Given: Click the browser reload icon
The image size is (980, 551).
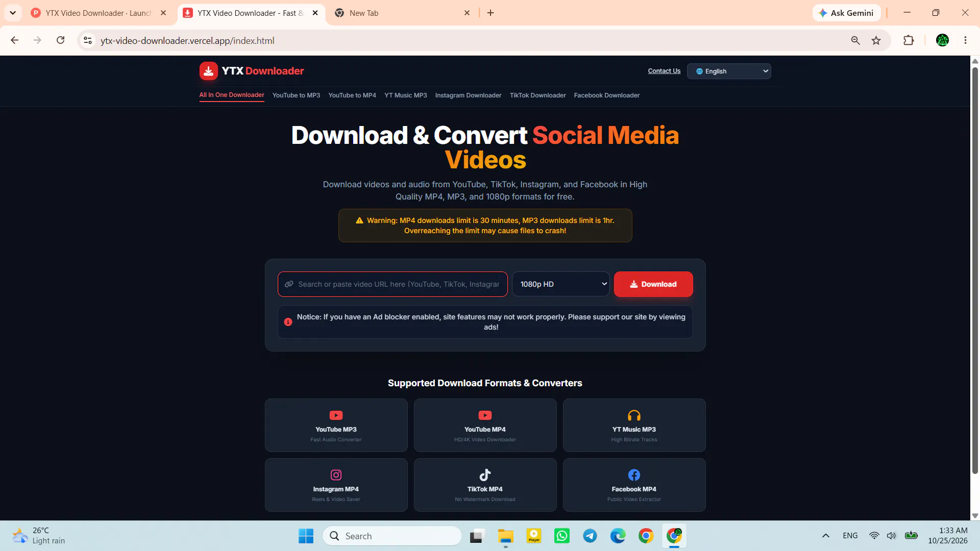Looking at the screenshot, I should [x=60, y=40].
